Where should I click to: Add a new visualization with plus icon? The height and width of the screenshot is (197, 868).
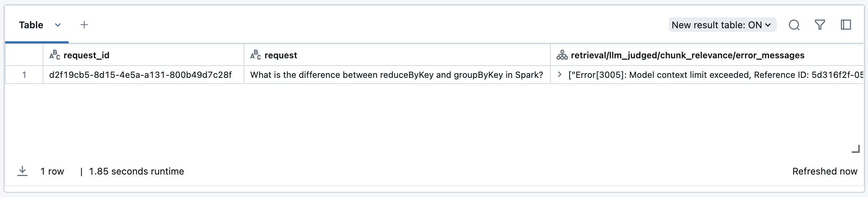(84, 25)
